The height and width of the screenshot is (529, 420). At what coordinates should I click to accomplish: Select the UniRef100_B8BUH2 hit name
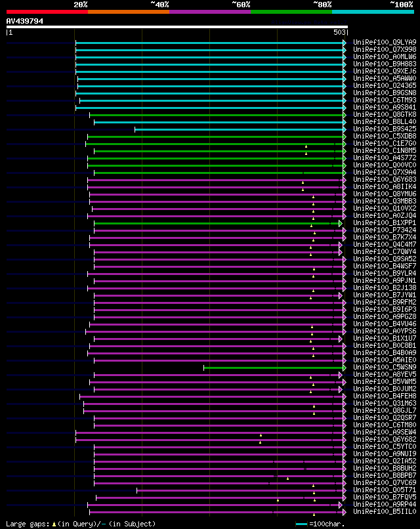coord(385,468)
